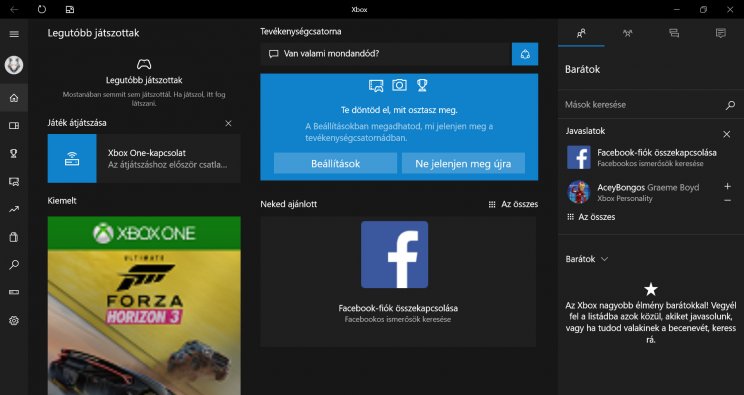Open the My games sidebar icon
744x395 pixels.
(14, 126)
